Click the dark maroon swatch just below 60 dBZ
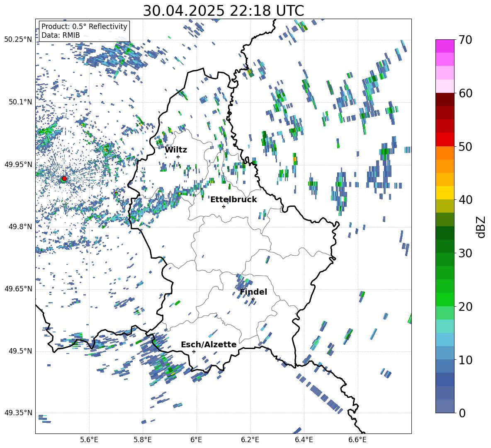Image resolution: width=491 pixels, height=448 pixels. point(445,99)
